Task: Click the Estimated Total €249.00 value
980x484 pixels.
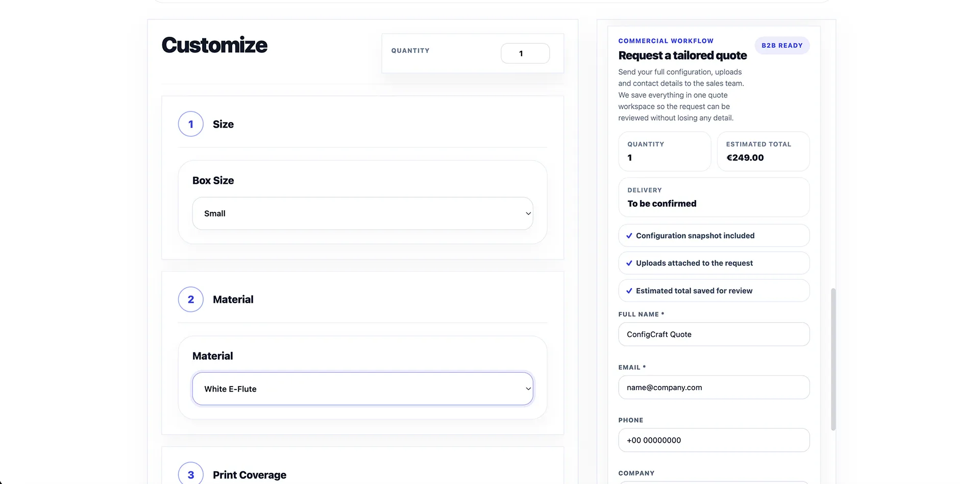Action: point(745,158)
